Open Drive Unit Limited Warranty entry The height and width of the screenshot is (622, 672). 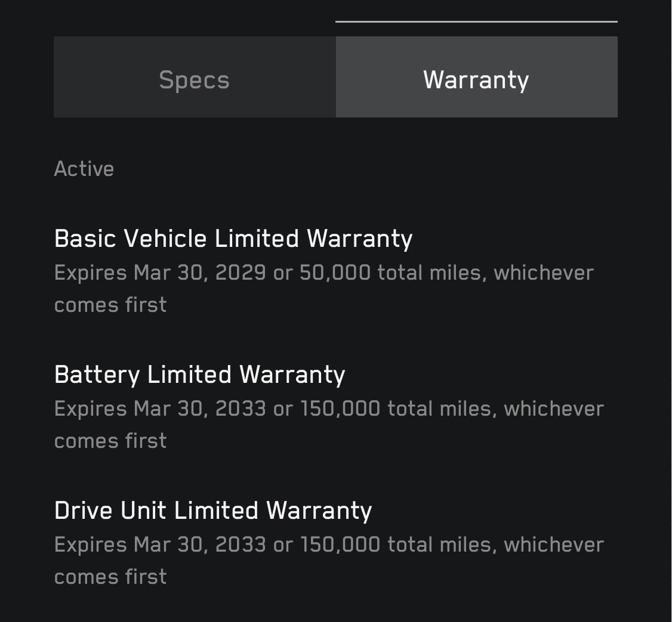point(213,510)
